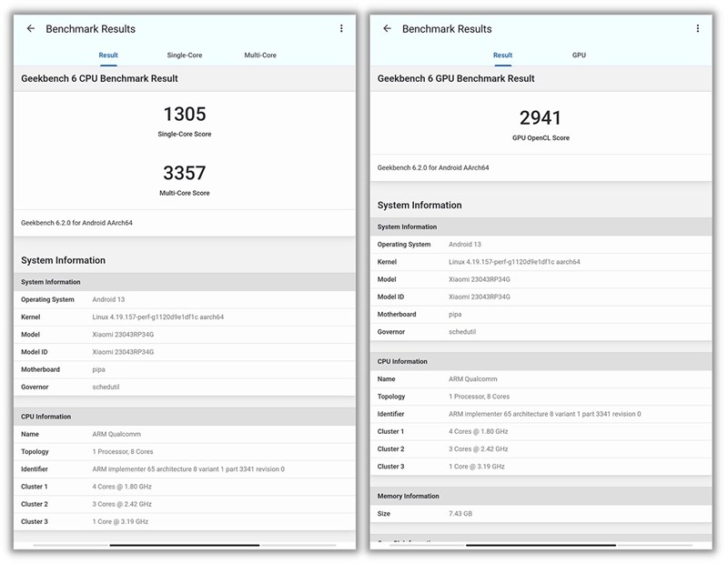Click the Single-Core Score label
Viewport: 728px width, 564px height.
(185, 134)
